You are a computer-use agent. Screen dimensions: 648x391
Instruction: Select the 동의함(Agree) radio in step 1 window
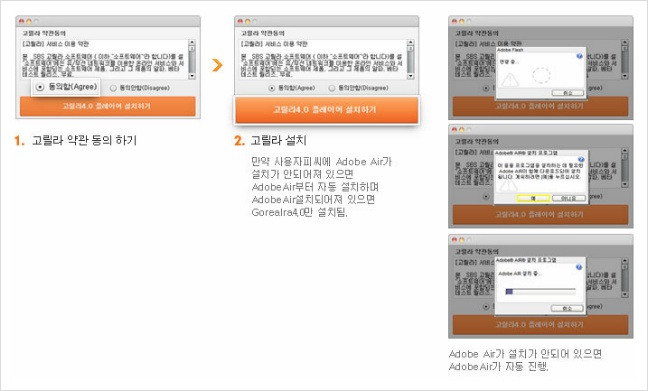[40, 87]
